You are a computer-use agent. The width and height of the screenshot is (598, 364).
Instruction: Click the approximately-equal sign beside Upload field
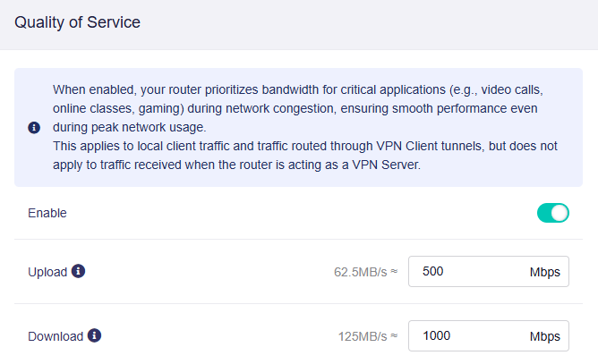coord(393,272)
